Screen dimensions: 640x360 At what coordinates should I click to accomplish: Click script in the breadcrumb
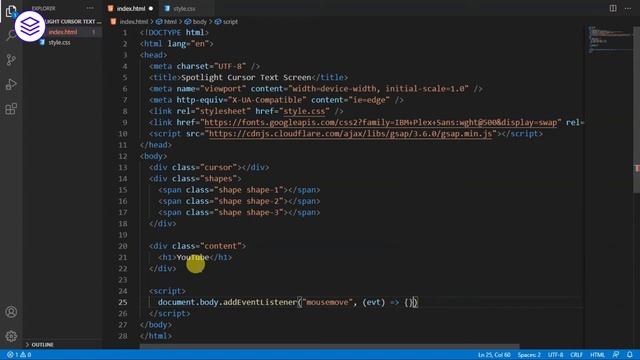click(x=230, y=22)
